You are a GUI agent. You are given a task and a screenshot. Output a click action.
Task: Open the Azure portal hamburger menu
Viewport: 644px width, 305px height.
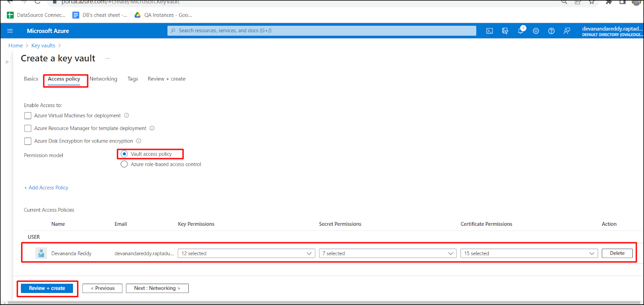pos(10,31)
